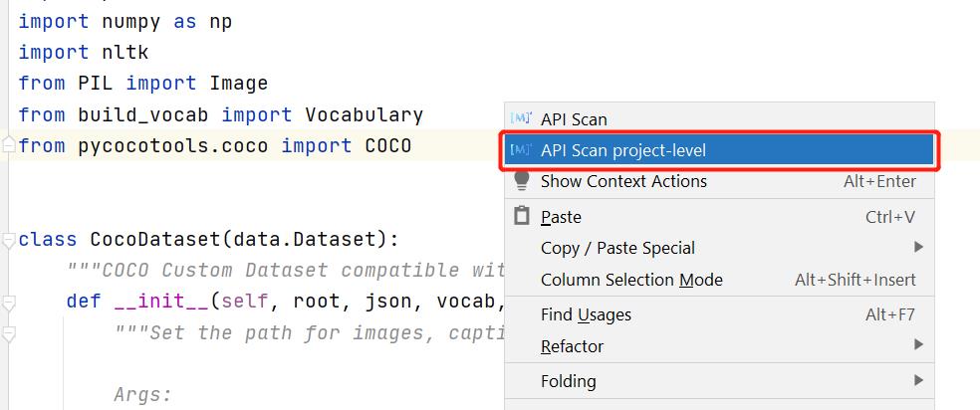
Task: Collapse the imports fold marker in gutter
Action: pos(9,145)
